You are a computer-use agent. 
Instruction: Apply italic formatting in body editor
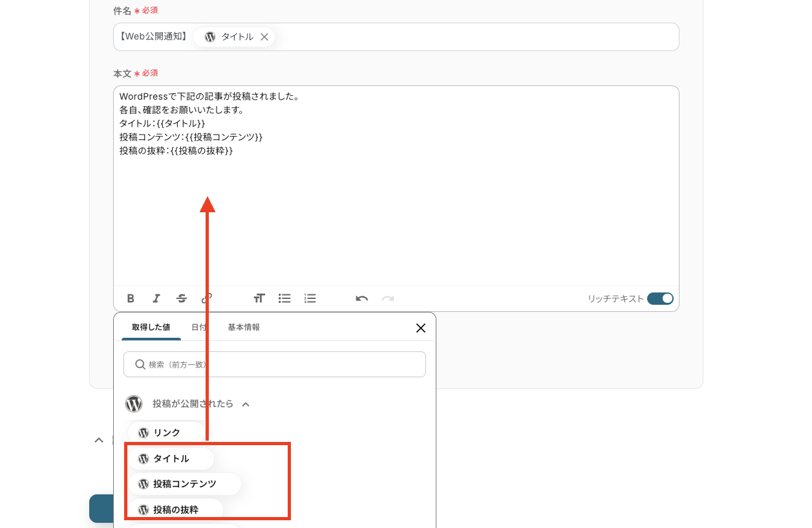[156, 298]
